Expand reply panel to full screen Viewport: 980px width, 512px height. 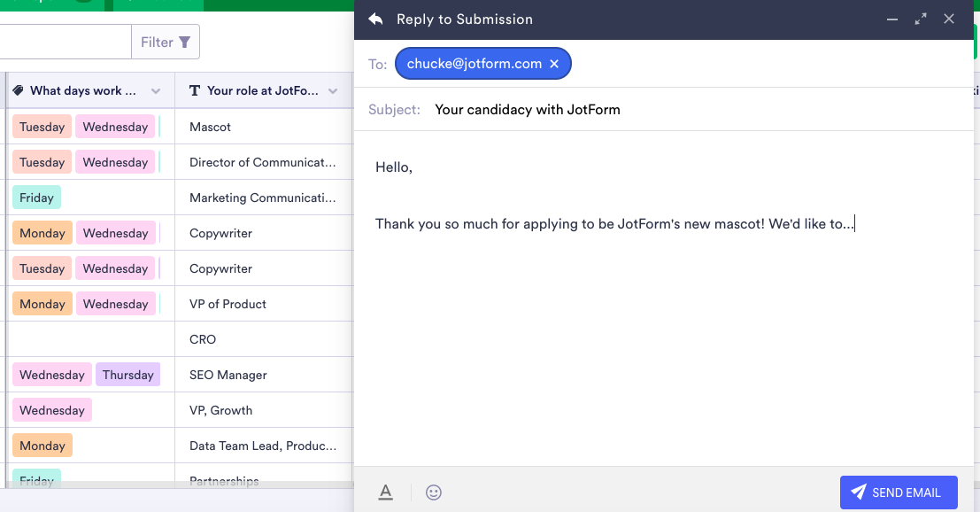coord(921,19)
